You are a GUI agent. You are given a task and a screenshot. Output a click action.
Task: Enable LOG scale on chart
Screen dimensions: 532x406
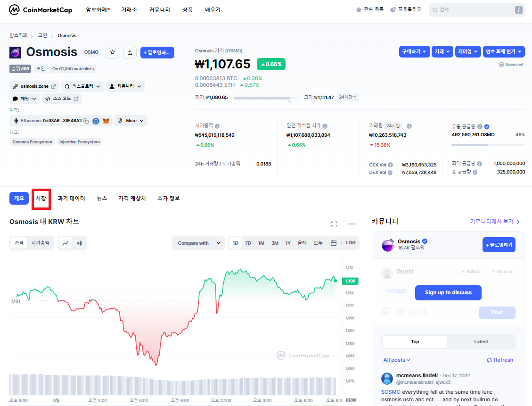(351, 243)
